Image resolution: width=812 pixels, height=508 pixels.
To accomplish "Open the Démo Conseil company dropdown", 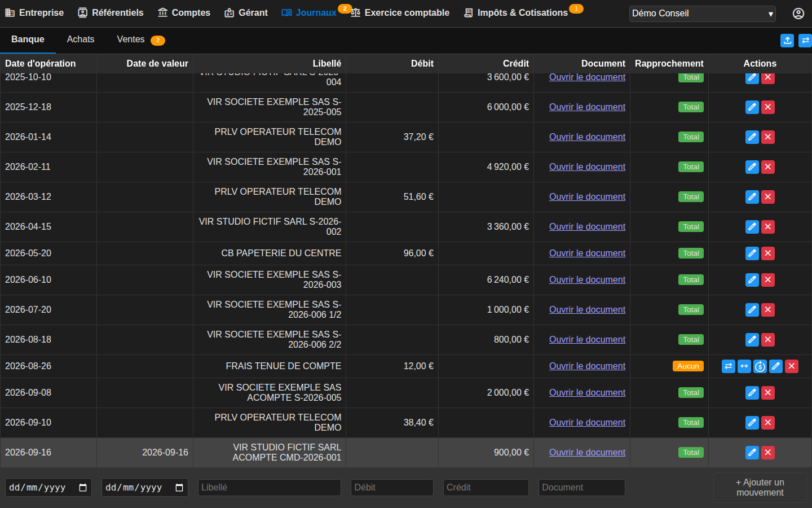I will (x=702, y=14).
